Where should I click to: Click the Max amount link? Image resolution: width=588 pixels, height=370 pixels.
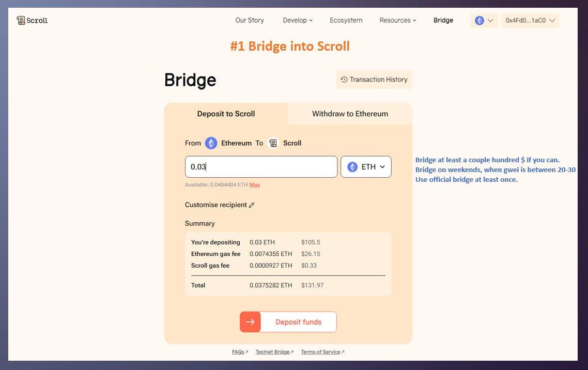tap(255, 185)
